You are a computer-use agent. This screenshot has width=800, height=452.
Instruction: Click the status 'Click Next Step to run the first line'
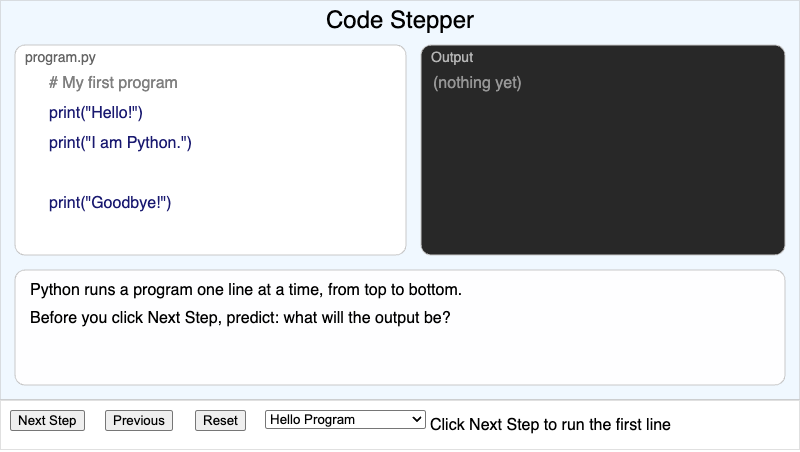click(550, 424)
